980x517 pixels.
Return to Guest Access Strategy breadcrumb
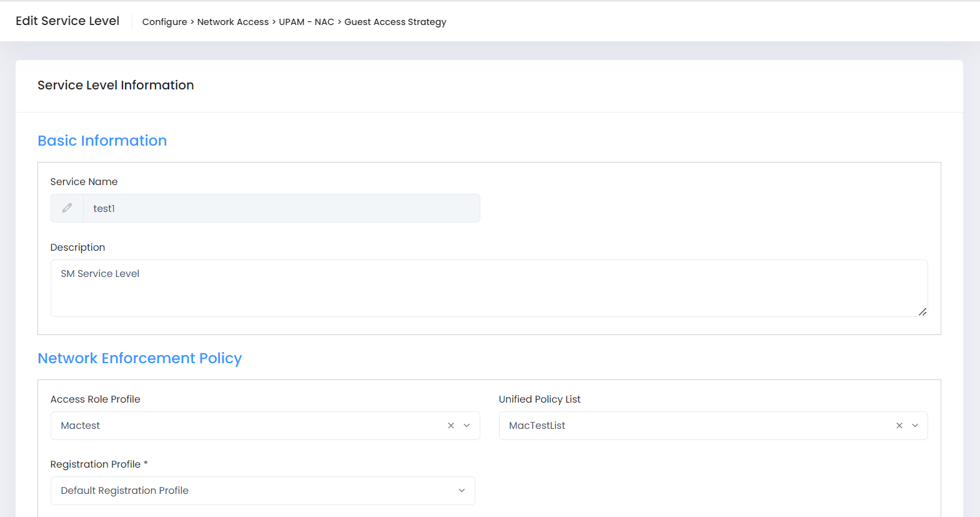pos(395,22)
